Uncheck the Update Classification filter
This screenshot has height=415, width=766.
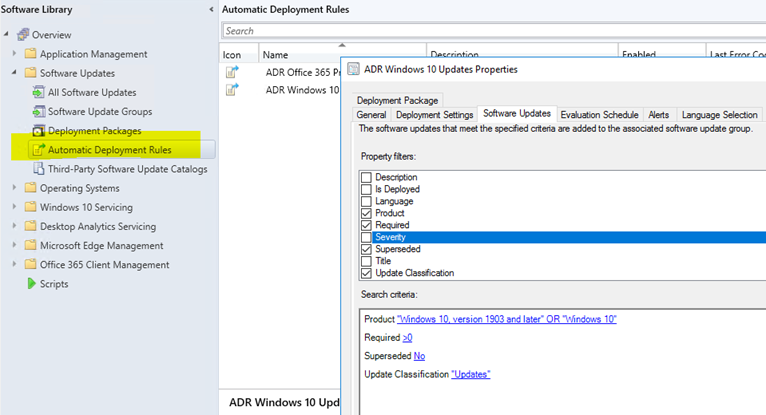point(366,273)
